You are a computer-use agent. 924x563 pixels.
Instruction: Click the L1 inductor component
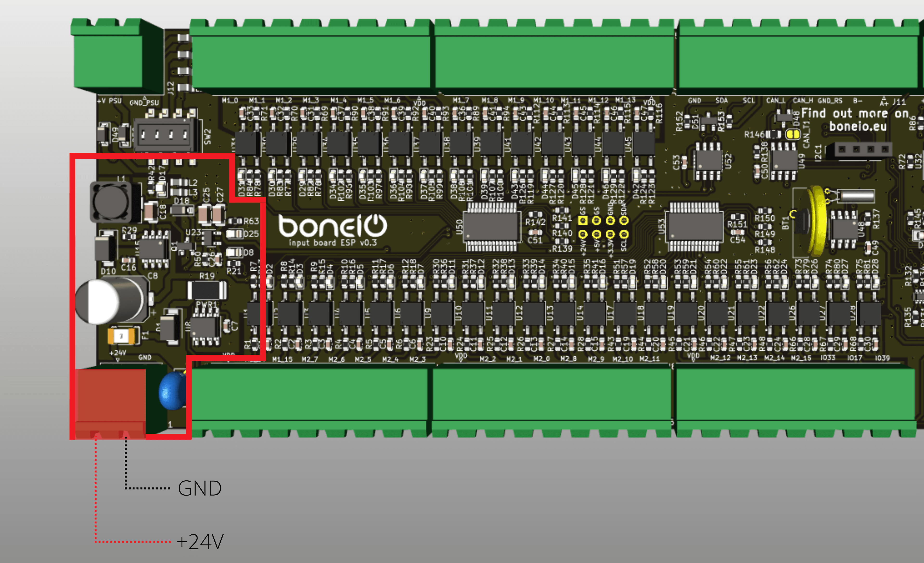[111, 202]
